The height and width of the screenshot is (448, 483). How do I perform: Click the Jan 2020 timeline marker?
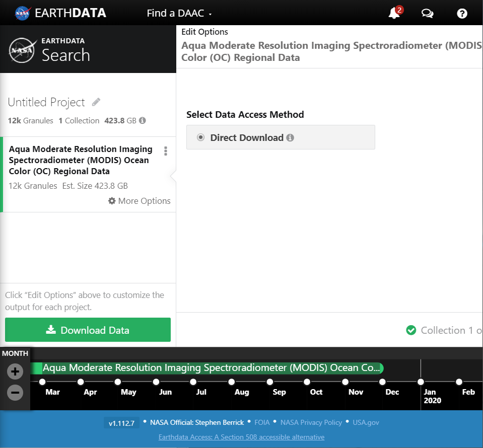(x=421, y=382)
